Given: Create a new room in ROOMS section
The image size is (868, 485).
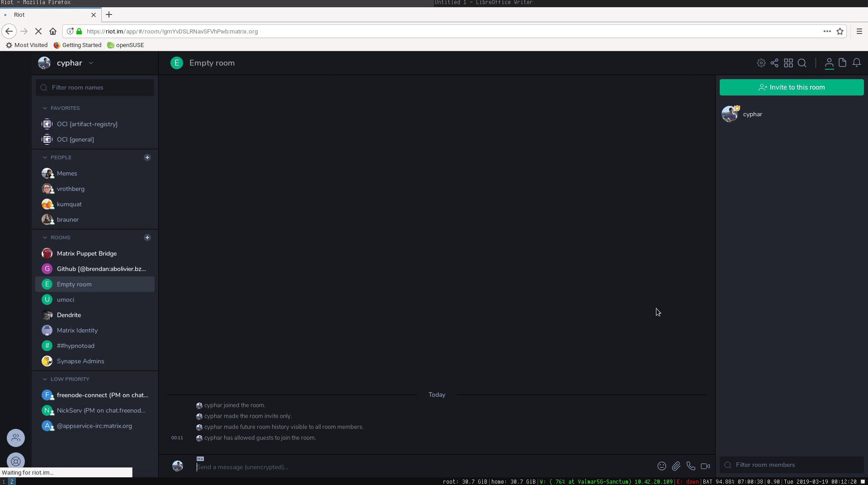Looking at the screenshot, I should (x=147, y=238).
